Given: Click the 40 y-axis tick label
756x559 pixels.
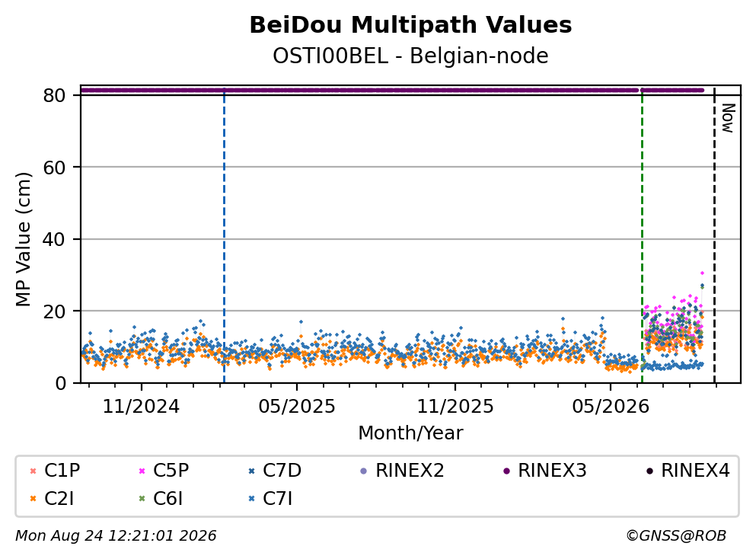Looking at the screenshot, I should point(55,239).
